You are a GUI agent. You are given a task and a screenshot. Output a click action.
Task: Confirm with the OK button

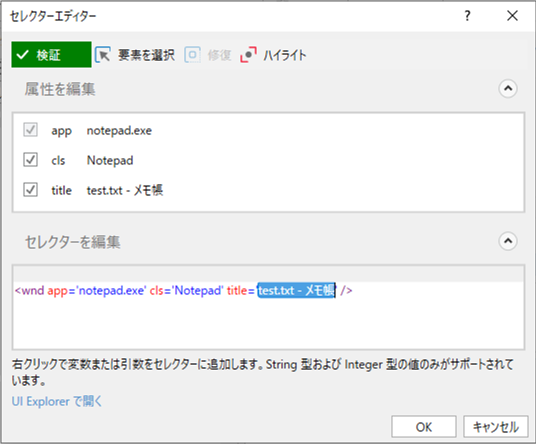coord(424,427)
